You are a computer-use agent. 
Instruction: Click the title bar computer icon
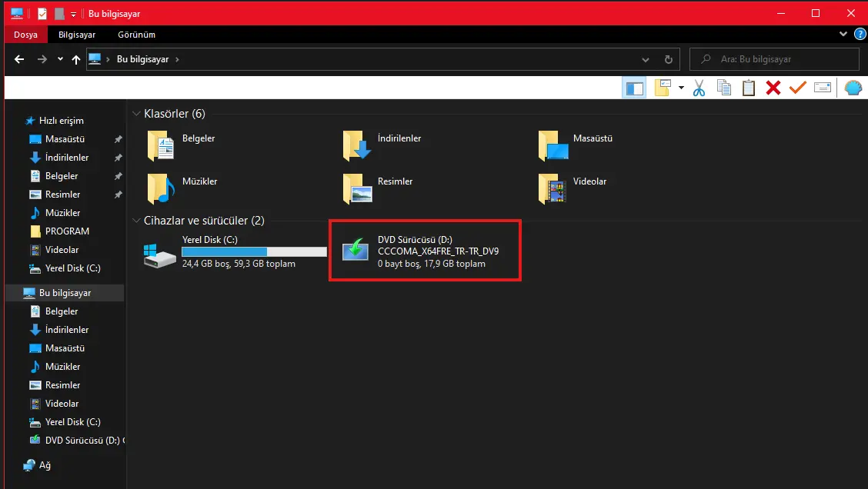pyautogui.click(x=17, y=13)
